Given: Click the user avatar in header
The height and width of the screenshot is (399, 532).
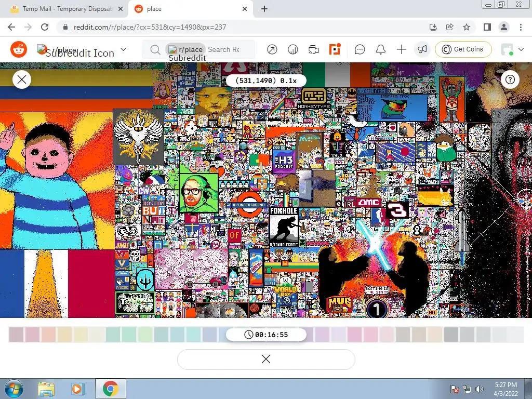Looking at the screenshot, I should (507, 49).
